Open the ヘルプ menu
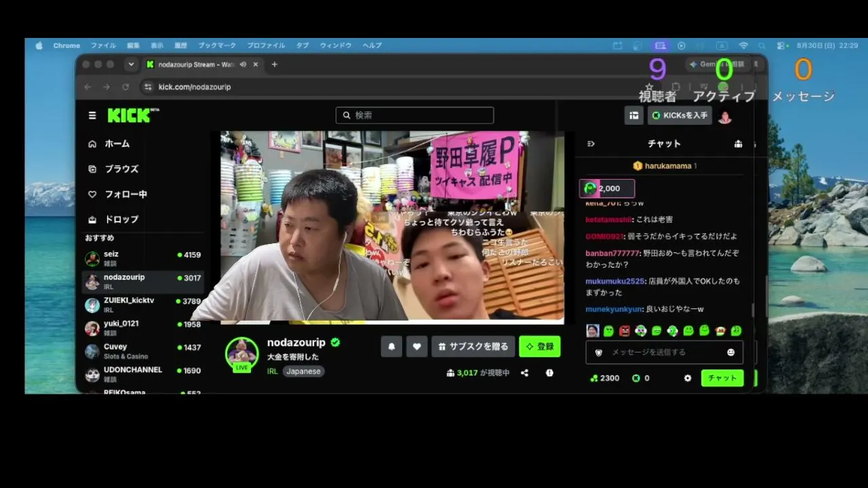868x488 pixels. pos(372,45)
